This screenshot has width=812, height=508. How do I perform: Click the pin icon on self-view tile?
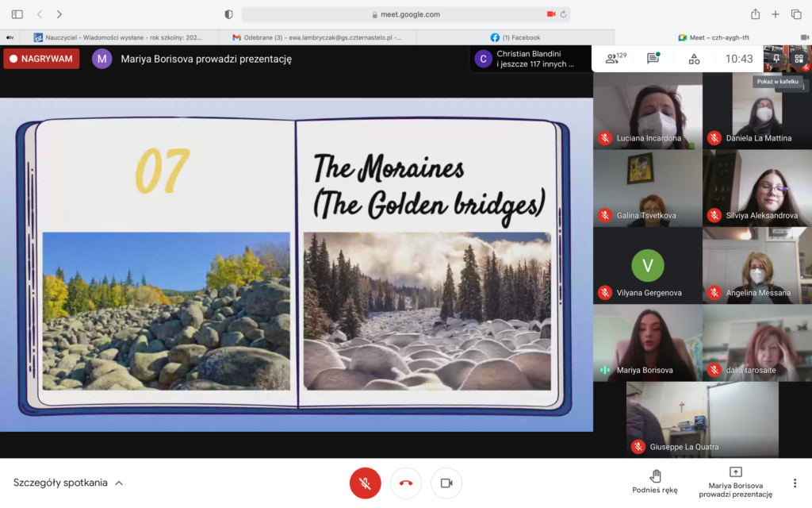(x=776, y=58)
